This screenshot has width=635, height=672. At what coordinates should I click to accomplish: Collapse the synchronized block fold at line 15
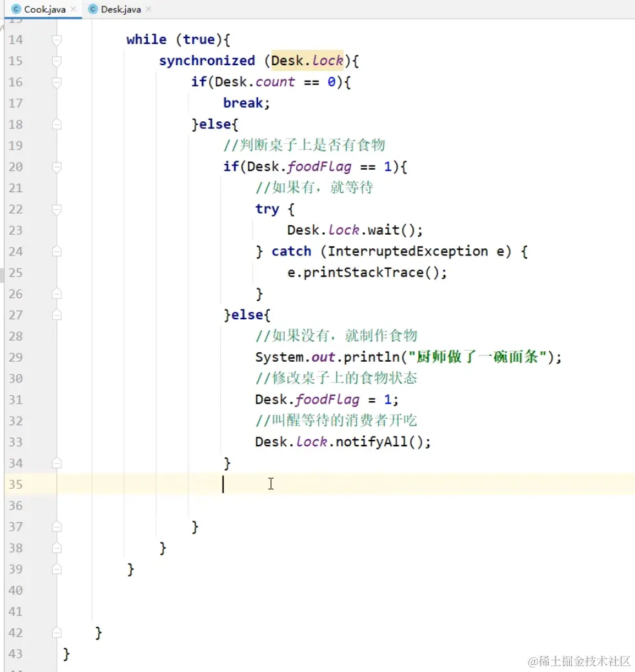tap(56, 61)
